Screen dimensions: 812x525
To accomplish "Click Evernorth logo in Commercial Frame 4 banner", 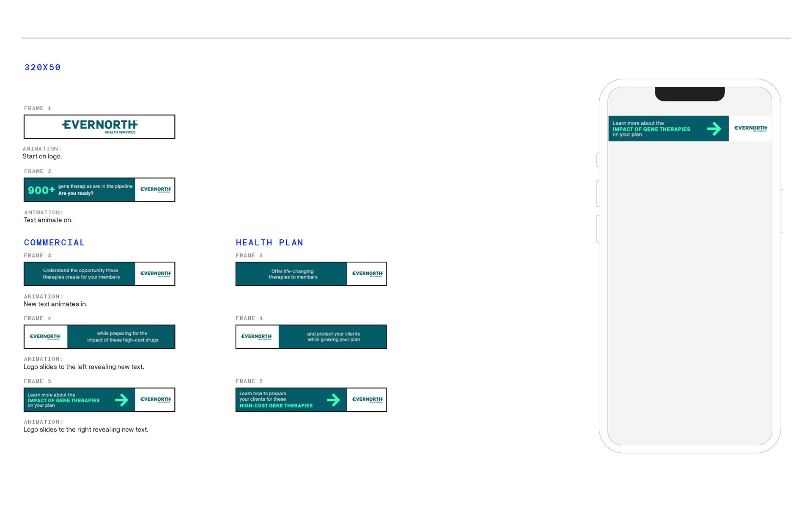I will [45, 337].
